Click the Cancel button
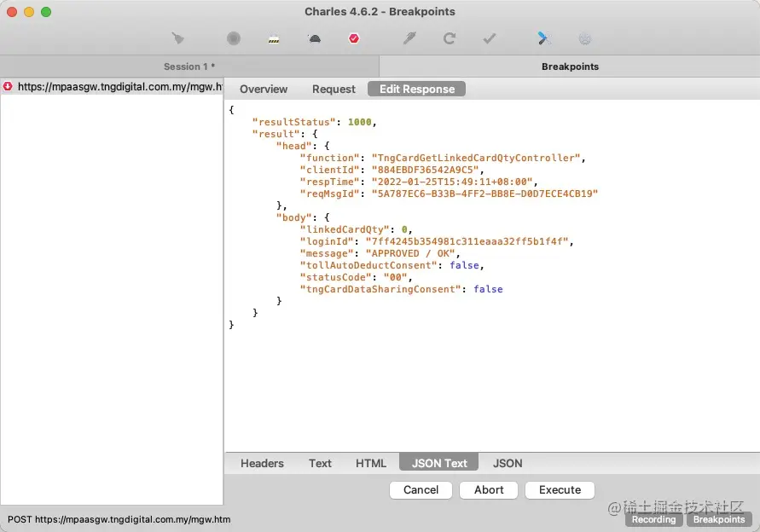Viewport: 760px width, 532px height. click(x=421, y=490)
